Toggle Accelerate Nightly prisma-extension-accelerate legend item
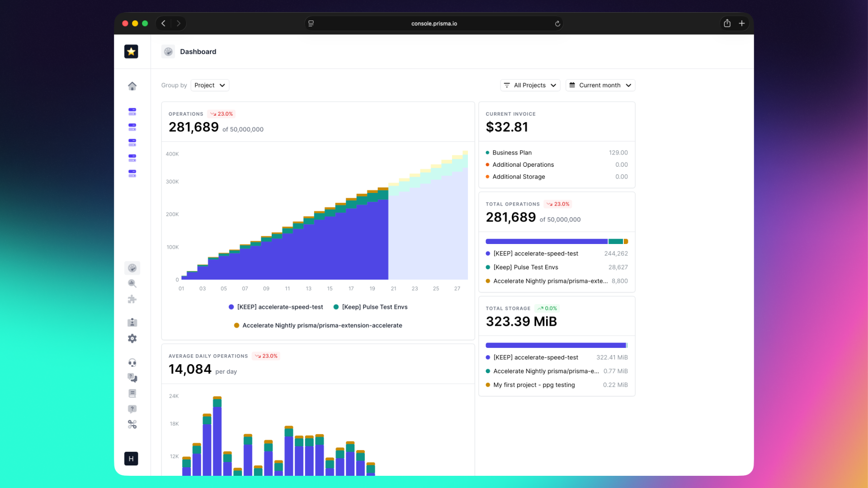 [x=318, y=325]
